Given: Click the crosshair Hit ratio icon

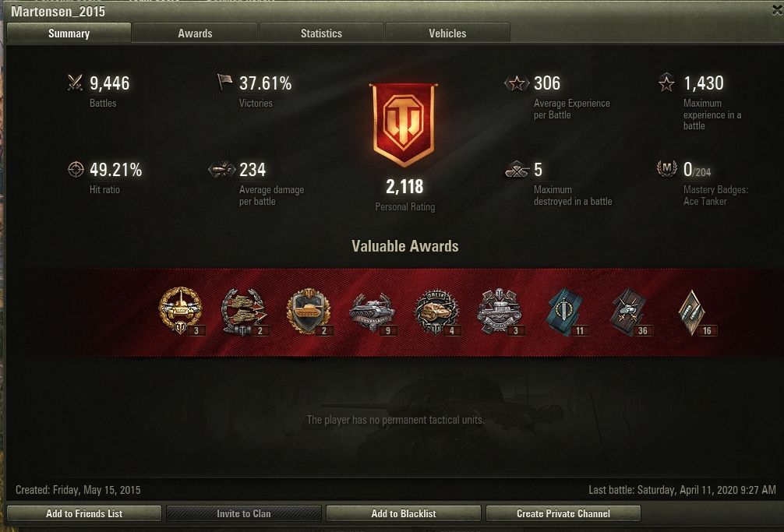Looking at the screenshot, I should pos(76,169).
